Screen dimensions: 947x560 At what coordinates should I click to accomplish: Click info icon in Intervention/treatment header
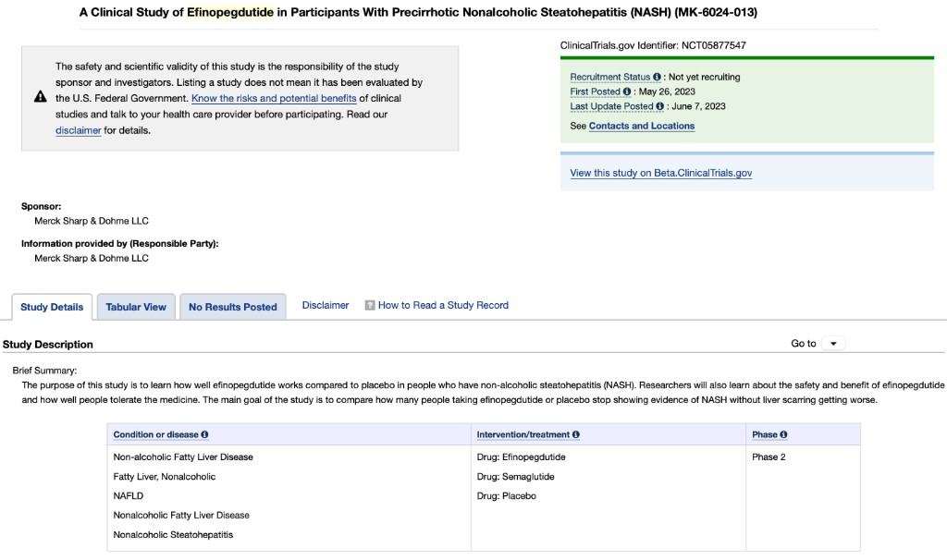coord(576,434)
